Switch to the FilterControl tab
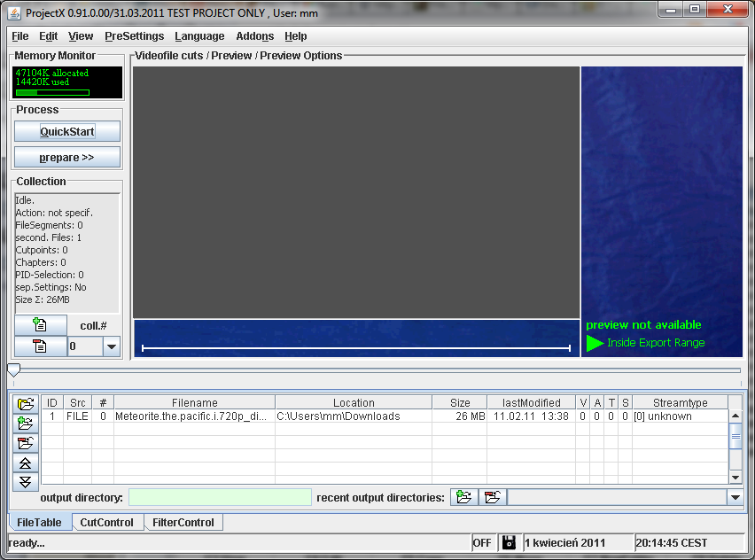The height and width of the screenshot is (560, 755). pos(183,523)
